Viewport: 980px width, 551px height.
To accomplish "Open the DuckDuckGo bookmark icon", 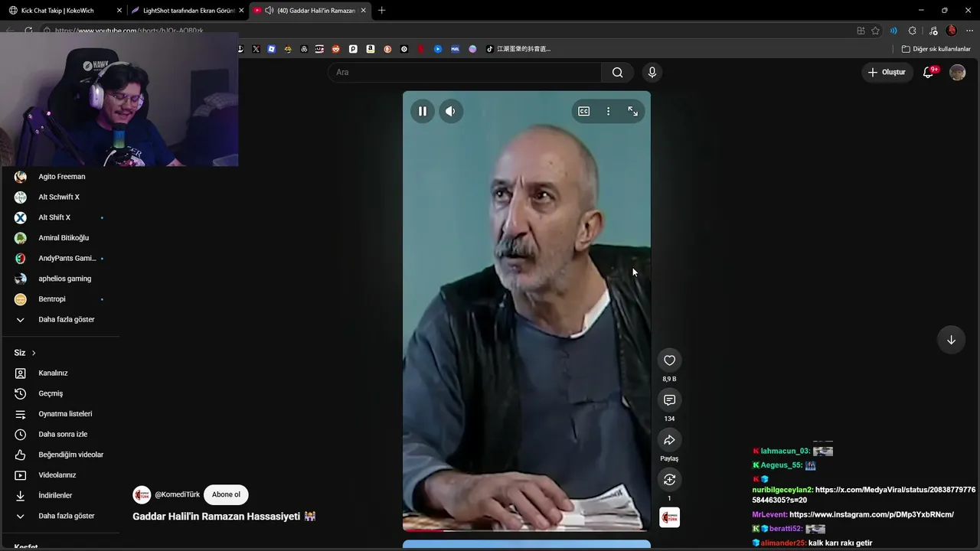I will click(387, 49).
